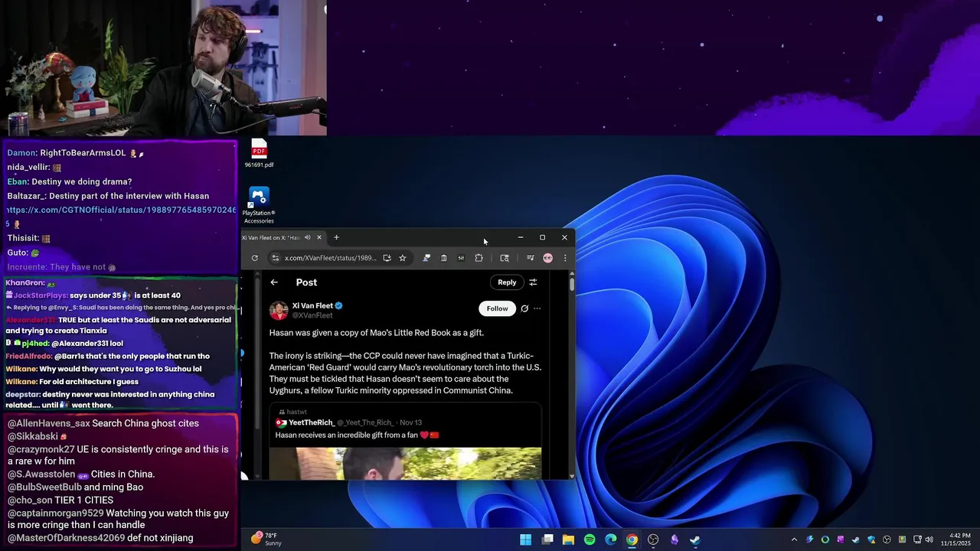The width and height of the screenshot is (980, 551).
Task: Open the 961691.pdf desktop file
Action: 259,153
